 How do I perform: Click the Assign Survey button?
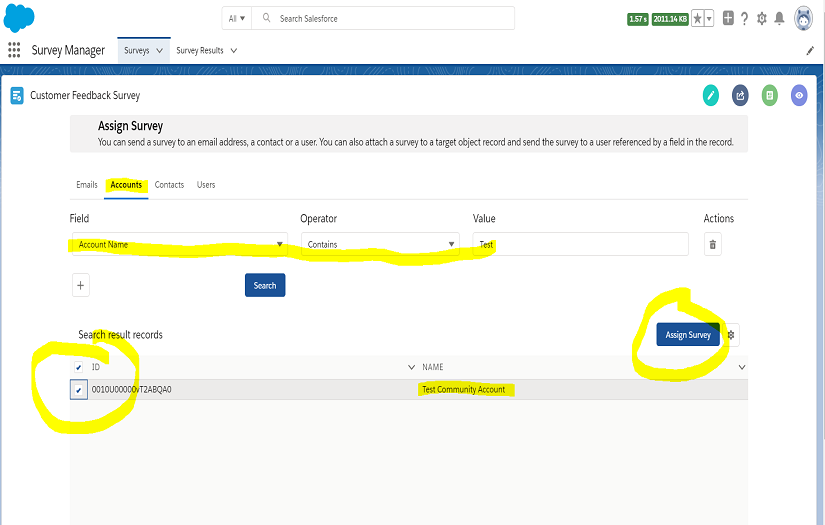click(x=688, y=335)
